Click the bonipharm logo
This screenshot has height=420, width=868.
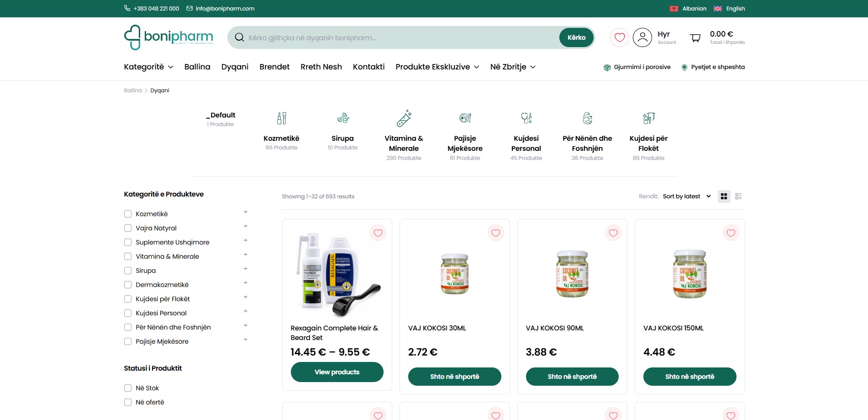[x=168, y=37]
